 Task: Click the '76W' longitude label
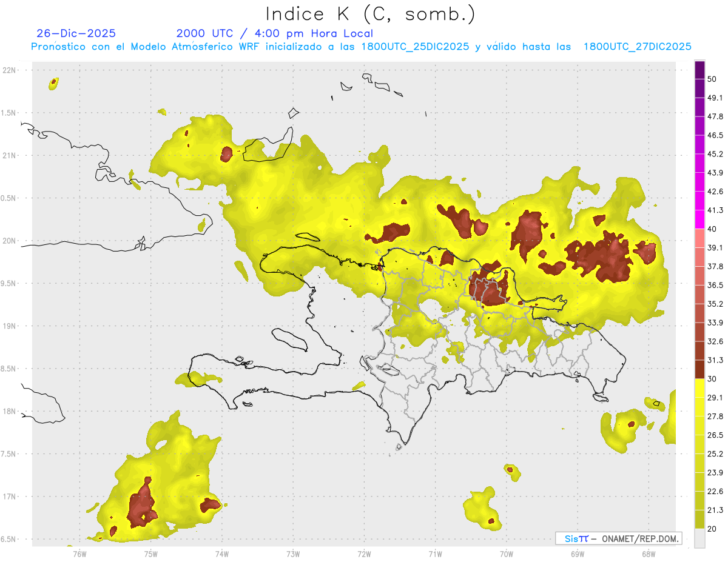[x=79, y=554]
